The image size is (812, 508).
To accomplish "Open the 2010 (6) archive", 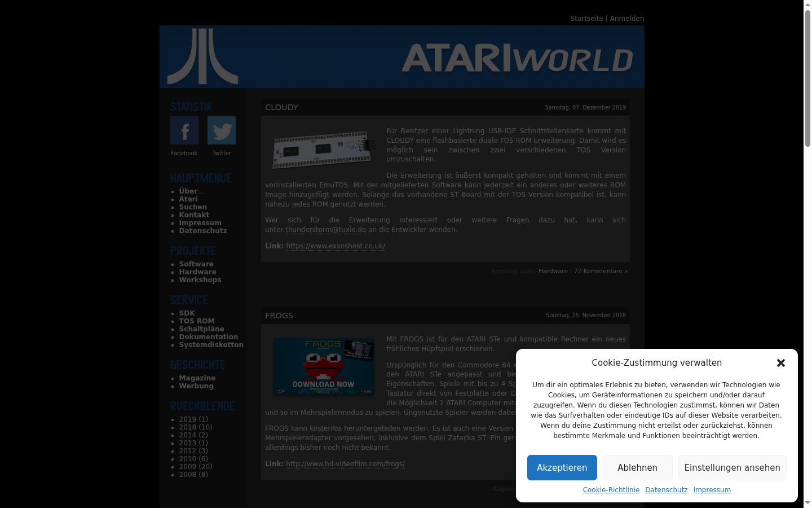I will pos(193,459).
